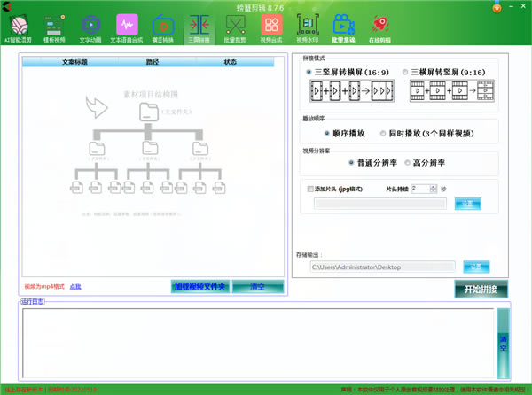Open the 在线剪辑 rocket icon
Viewport: 532px width, 395px height.
[x=379, y=28]
